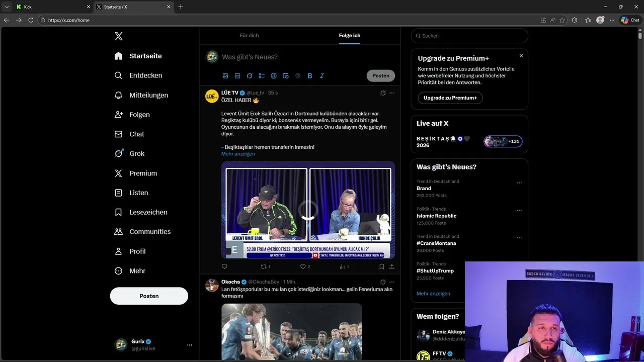Click Upgrade zu Premium+ button
The width and height of the screenshot is (644, 362).
(450, 98)
